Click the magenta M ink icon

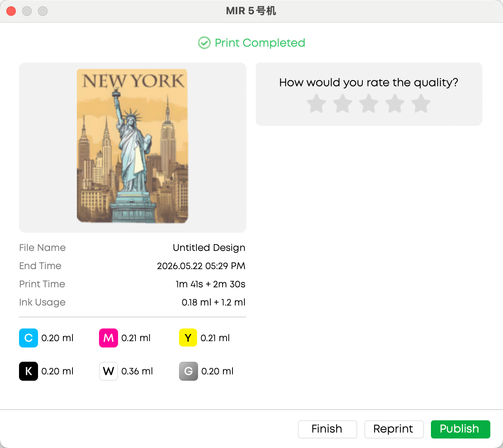click(x=109, y=338)
